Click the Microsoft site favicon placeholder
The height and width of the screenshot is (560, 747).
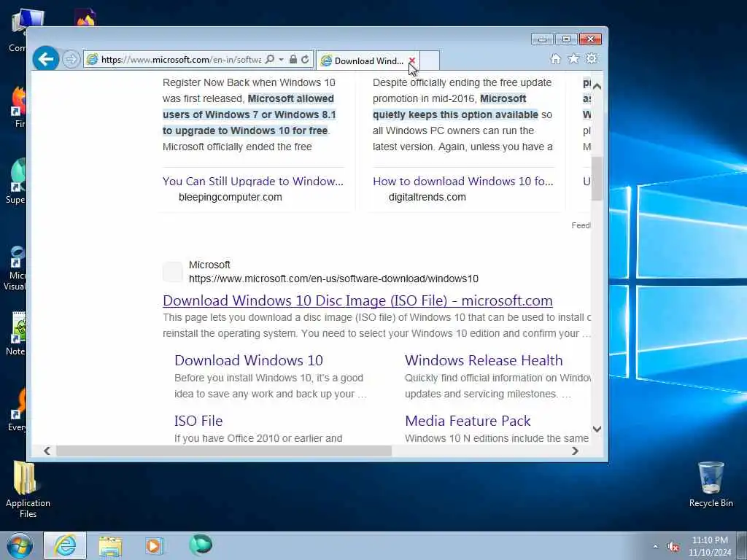click(172, 272)
